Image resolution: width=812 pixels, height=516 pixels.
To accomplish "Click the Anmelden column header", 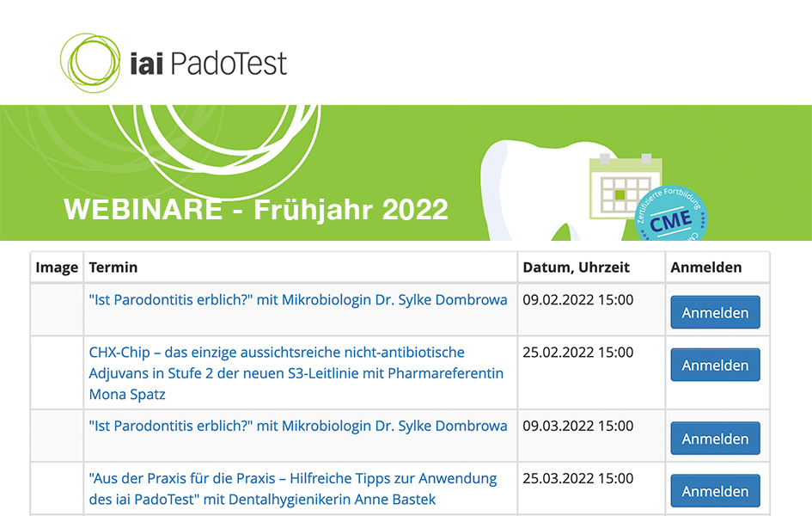I will pos(705,267).
